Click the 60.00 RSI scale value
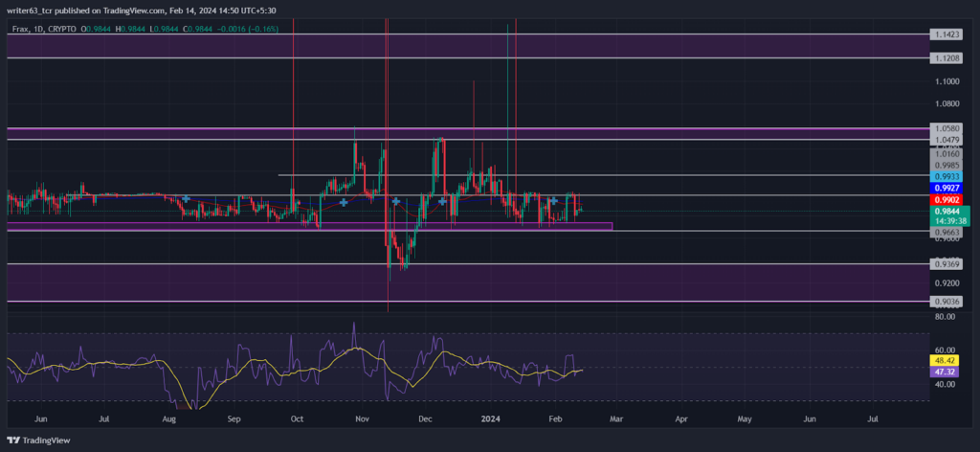Screen dimensions: 980x452 (x=944, y=350)
